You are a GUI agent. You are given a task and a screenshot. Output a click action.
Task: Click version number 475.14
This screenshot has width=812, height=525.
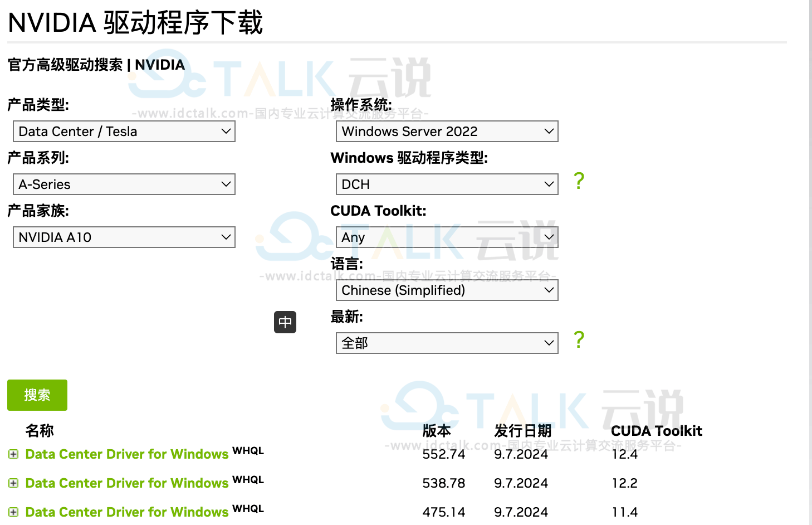[x=444, y=512]
